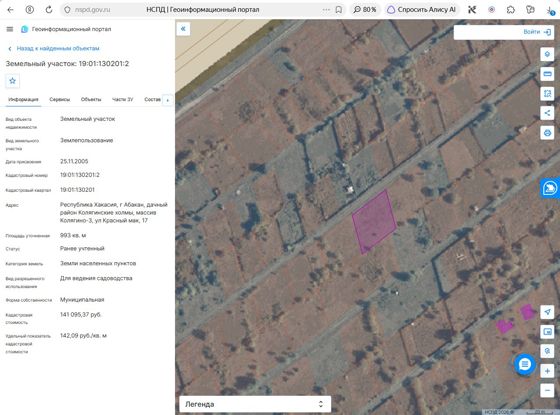Locate me with navigation arrow icon

click(x=547, y=312)
